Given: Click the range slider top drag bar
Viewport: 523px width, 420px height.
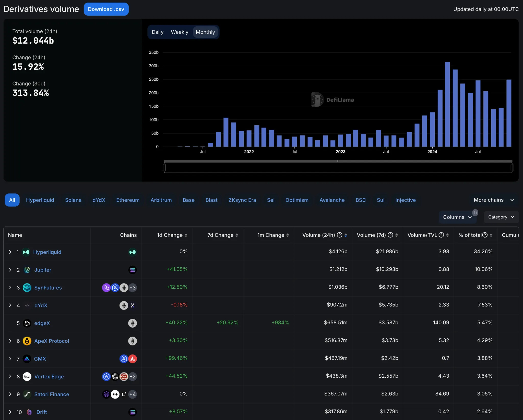Looking at the screenshot, I should pos(338,161).
